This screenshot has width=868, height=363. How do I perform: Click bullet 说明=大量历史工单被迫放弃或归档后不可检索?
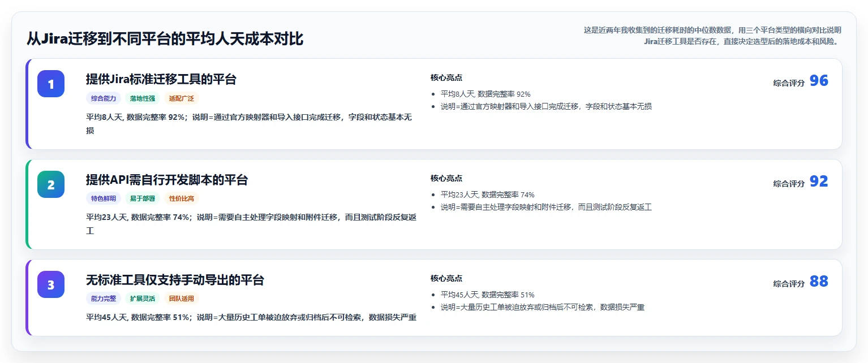click(543, 307)
